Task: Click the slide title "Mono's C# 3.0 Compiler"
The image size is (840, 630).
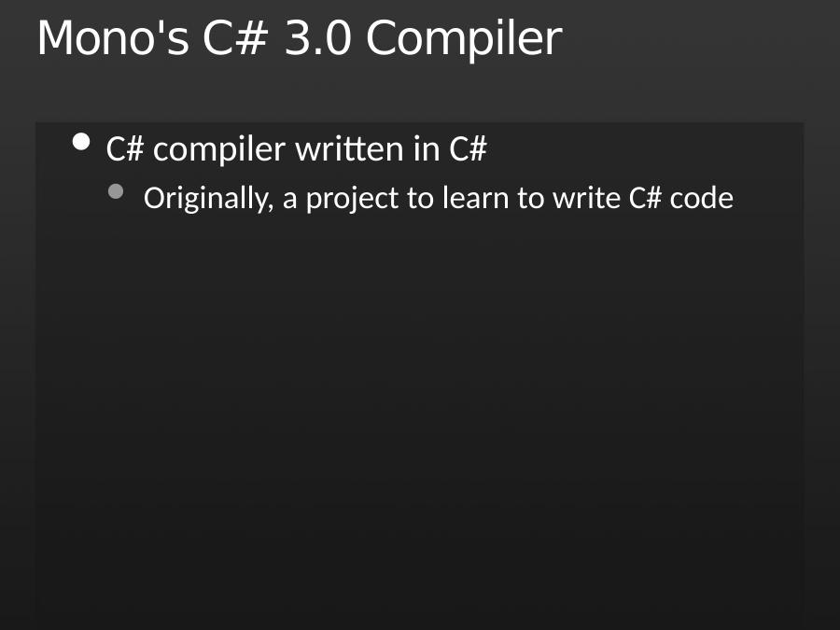Action: tap(300, 37)
